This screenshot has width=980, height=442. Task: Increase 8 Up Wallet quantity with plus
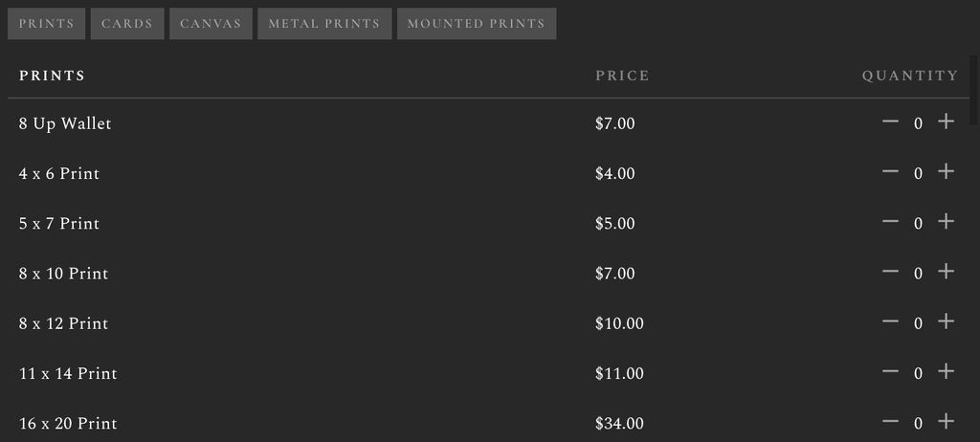[x=946, y=122]
